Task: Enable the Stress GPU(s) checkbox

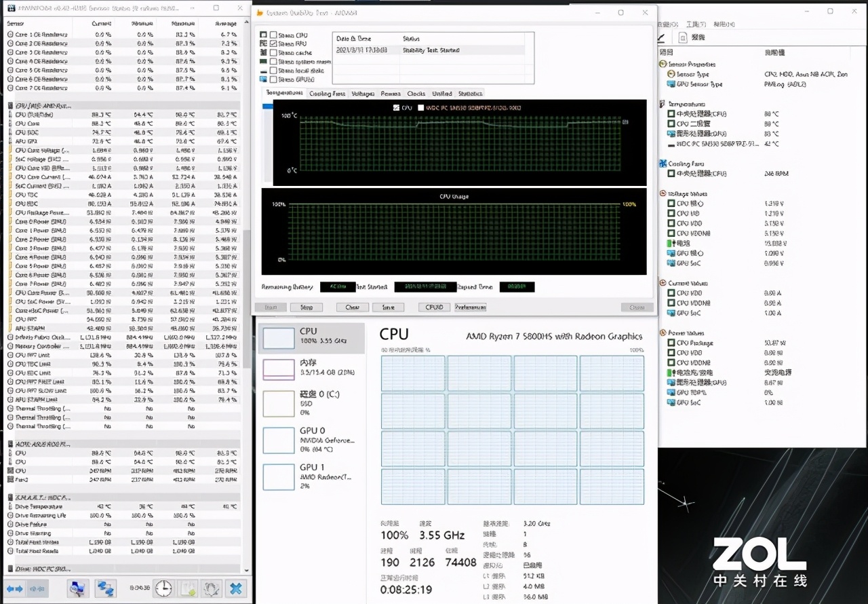Action: coord(273,79)
